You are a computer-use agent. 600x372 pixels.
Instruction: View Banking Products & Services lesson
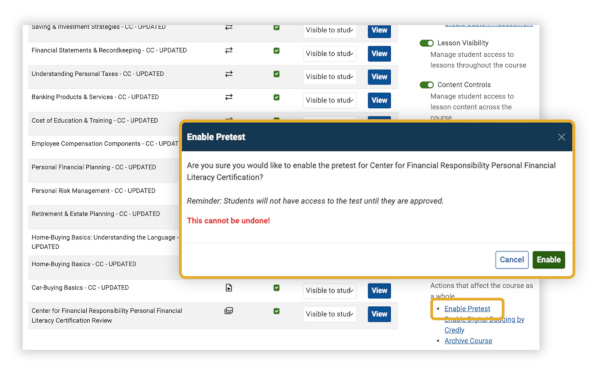(379, 100)
